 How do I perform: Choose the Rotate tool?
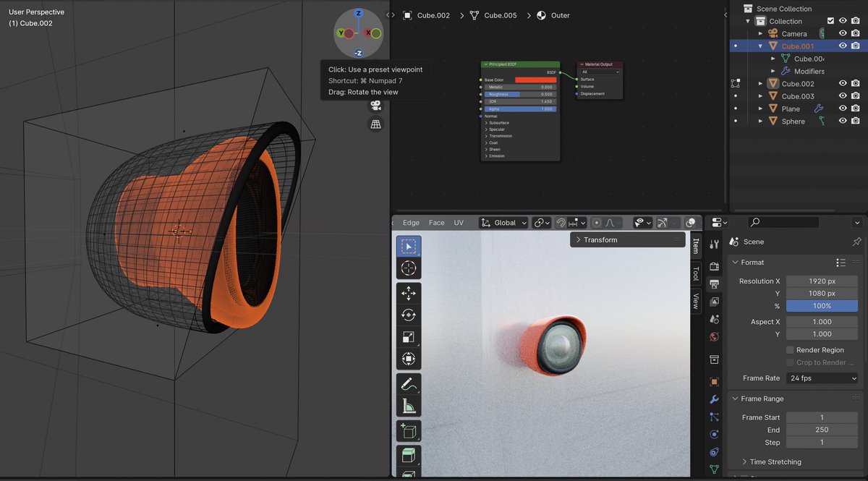tap(409, 315)
